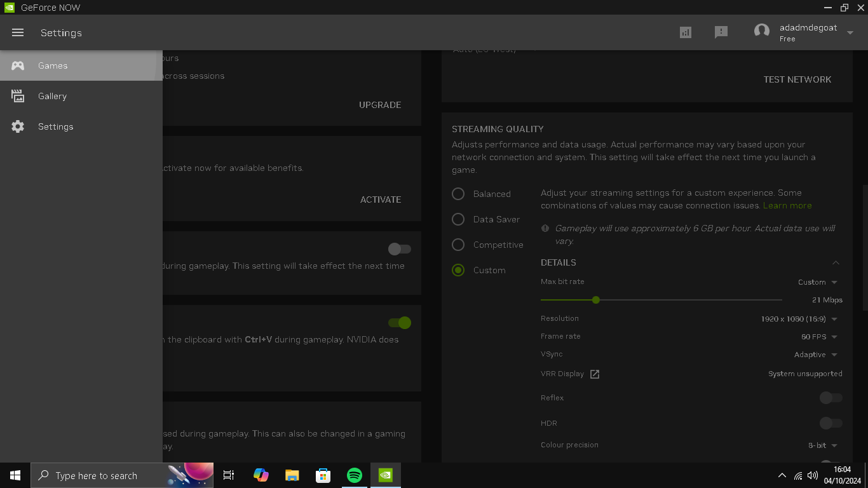The width and height of the screenshot is (868, 488).
Task: Open the streaming statistics icon
Action: tap(685, 32)
